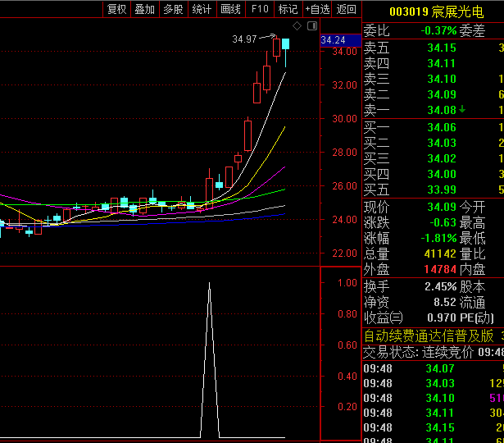This screenshot has height=443, width=504.
Task: Select 买五 price 33.99
Action: click(x=442, y=190)
